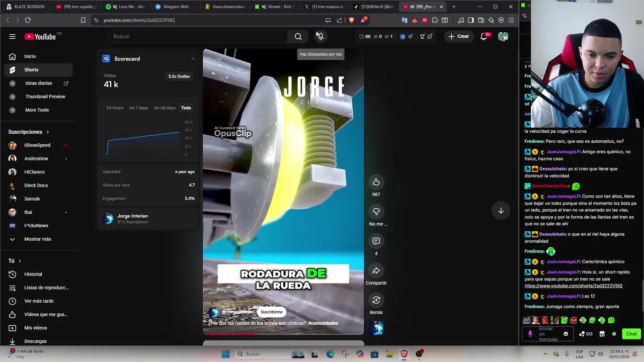Screen dimensions: 644x362
Task: Click the YouTube logo
Action: (x=40, y=36)
